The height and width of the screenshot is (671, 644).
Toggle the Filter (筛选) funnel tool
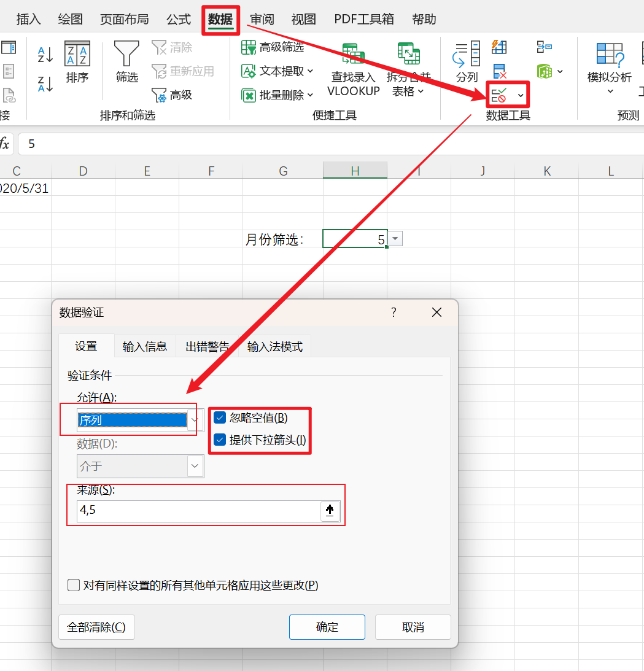coord(126,62)
